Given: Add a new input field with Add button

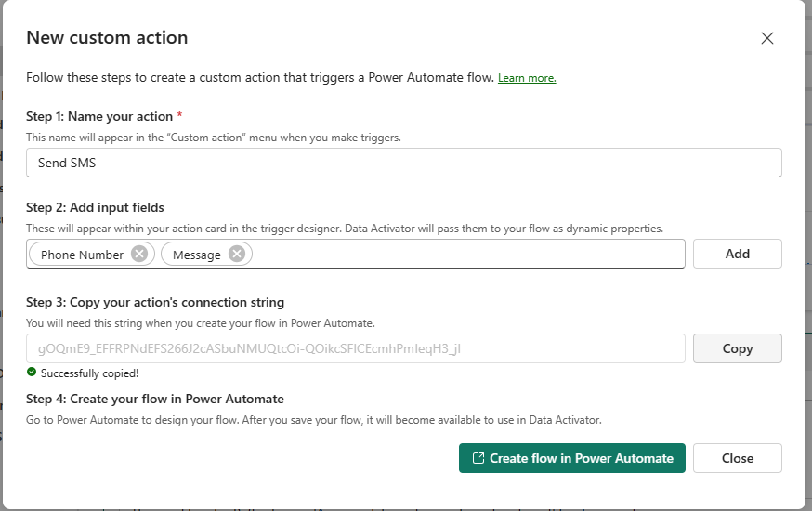Looking at the screenshot, I should coord(738,254).
